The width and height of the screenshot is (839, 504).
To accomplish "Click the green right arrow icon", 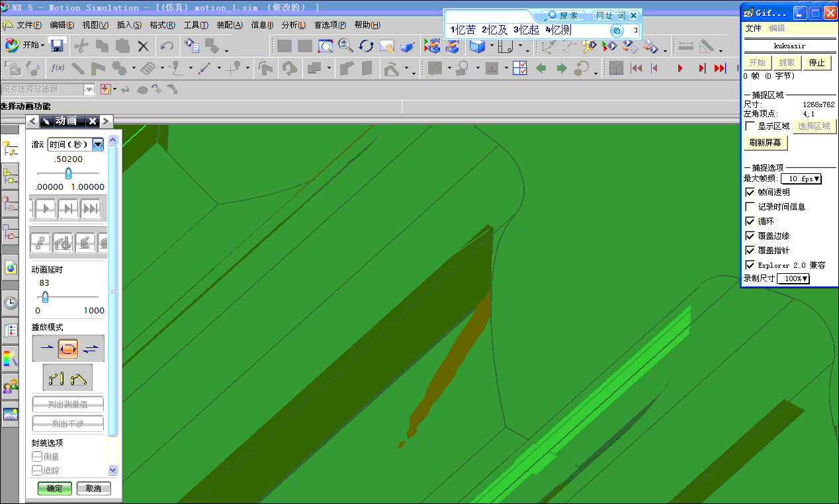I will 561,67.
